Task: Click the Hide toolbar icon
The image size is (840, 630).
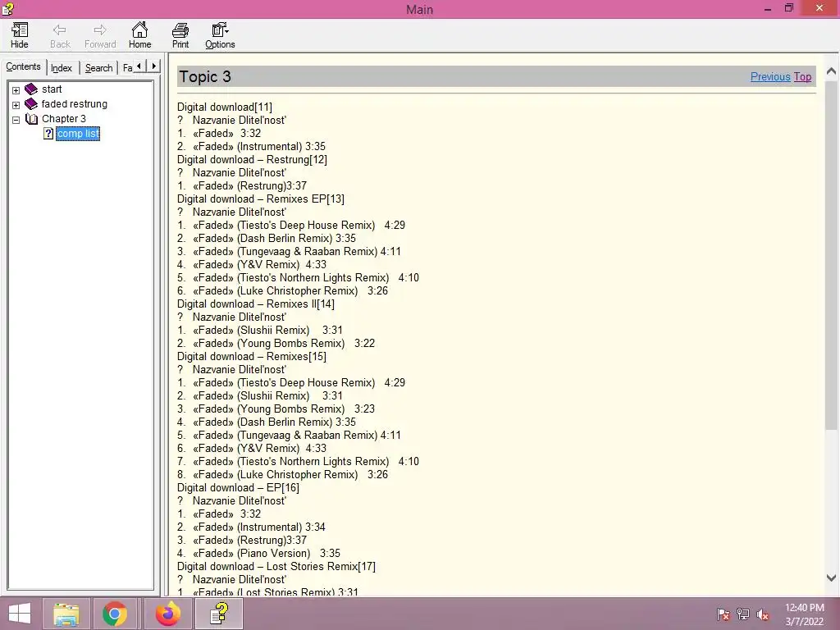Action: 20,35
